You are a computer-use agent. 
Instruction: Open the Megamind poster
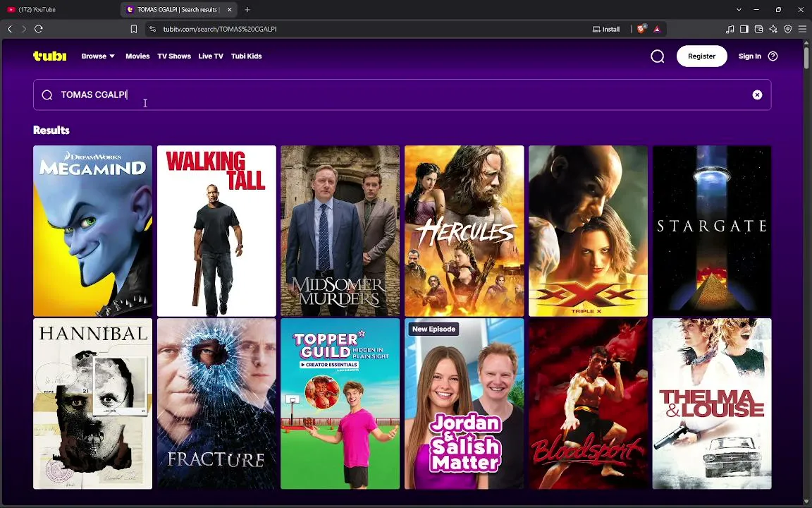coord(93,231)
